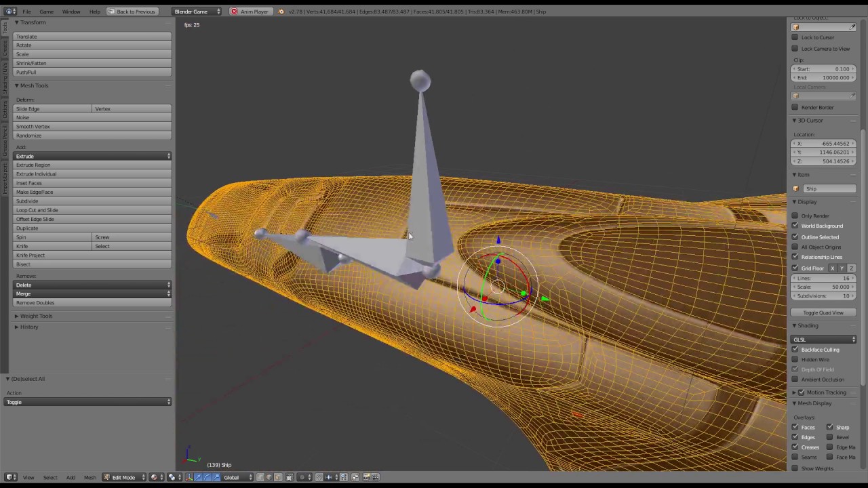
Task: Disable World Background checkbox
Action: 795,226
